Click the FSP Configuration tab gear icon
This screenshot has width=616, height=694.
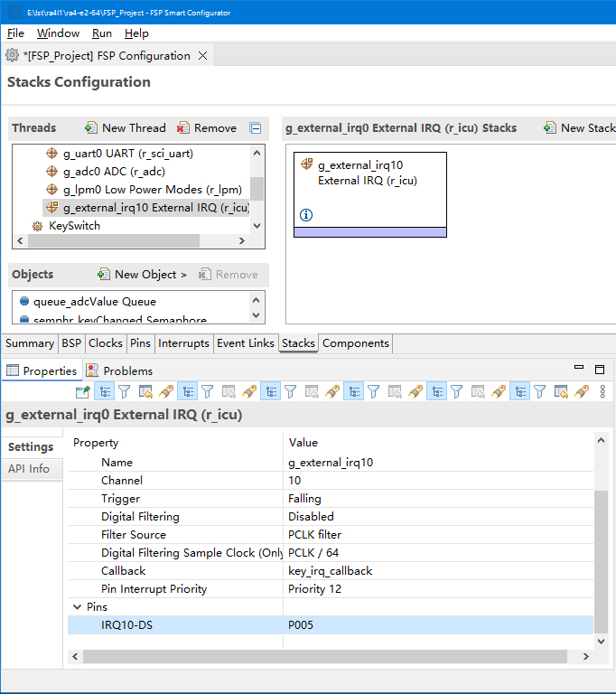point(12,55)
